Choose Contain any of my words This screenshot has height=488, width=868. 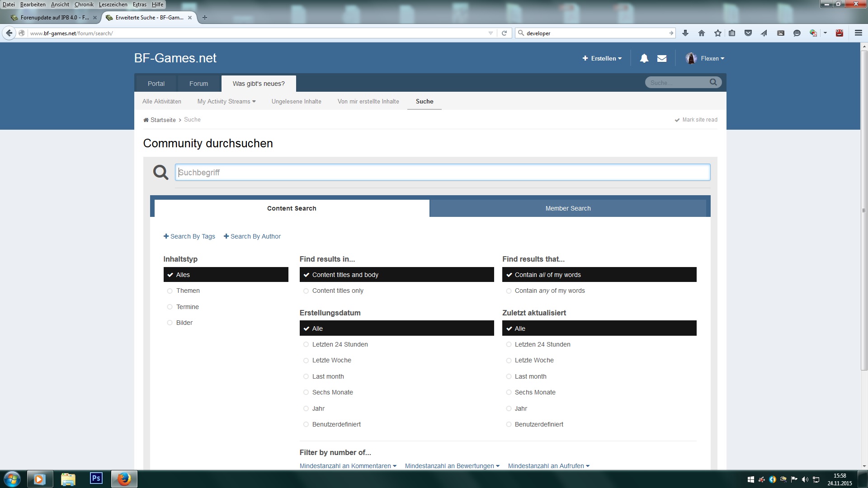click(x=549, y=291)
